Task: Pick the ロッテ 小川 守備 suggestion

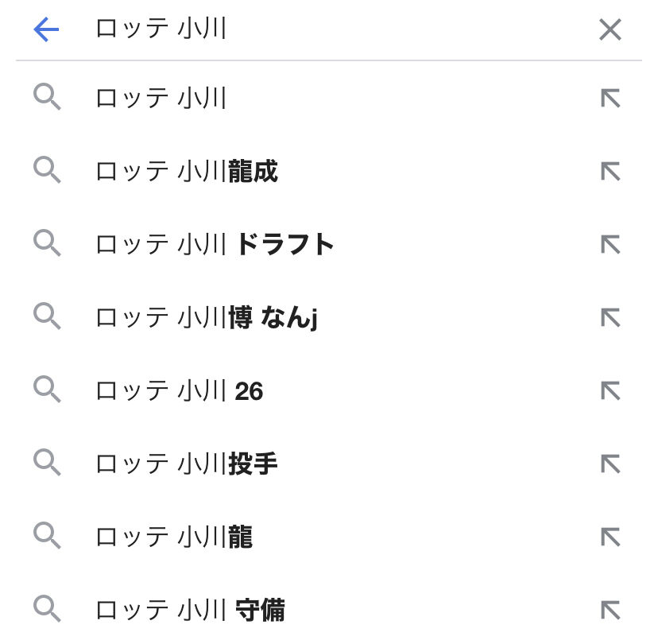Action: 329,610
